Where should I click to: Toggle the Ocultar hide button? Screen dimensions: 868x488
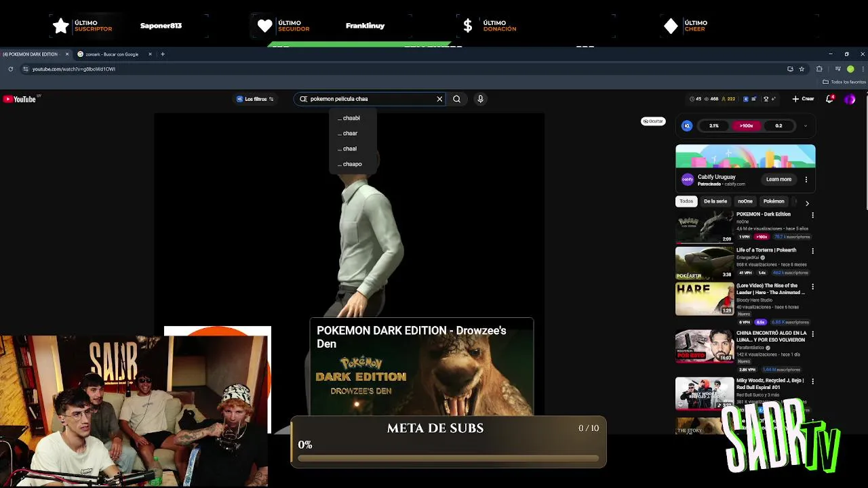(x=653, y=121)
